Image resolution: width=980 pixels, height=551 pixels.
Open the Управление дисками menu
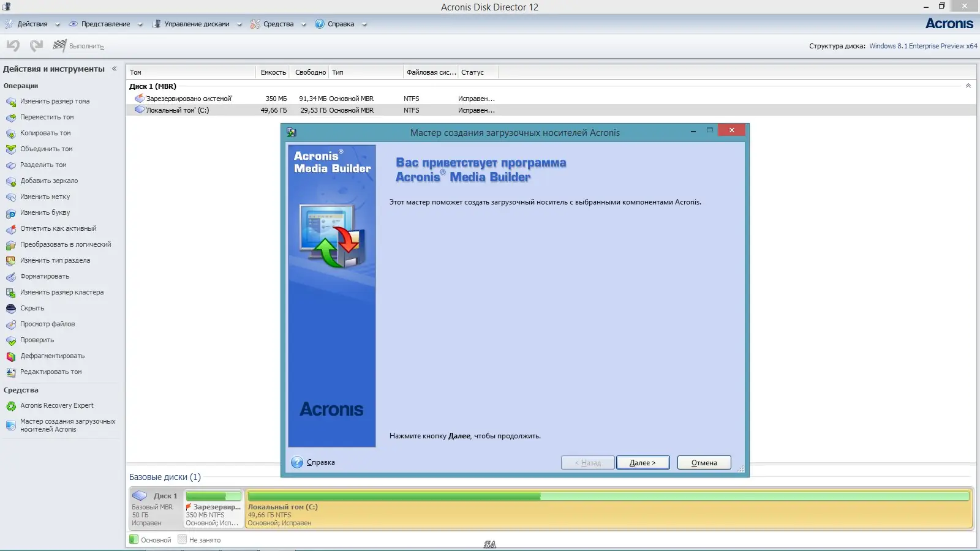point(197,24)
